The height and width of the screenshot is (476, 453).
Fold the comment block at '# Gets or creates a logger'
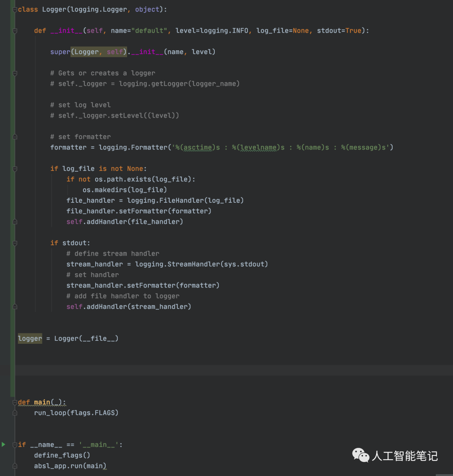(15, 73)
